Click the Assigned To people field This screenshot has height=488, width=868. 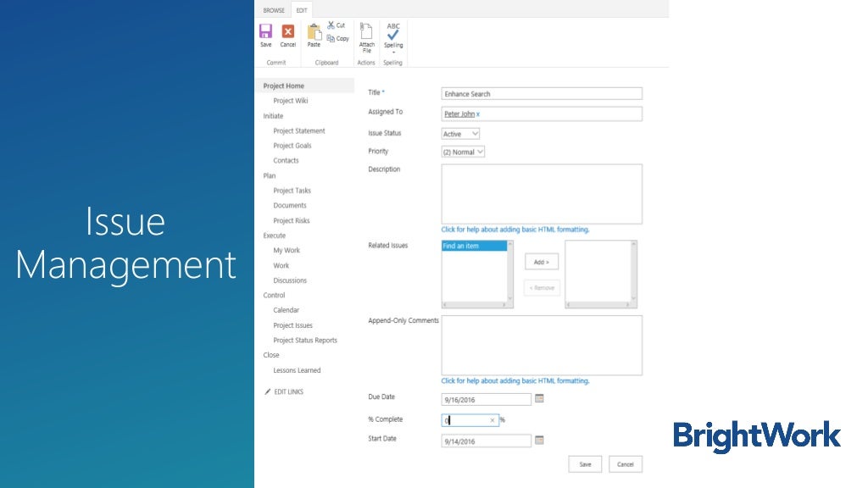click(542, 114)
